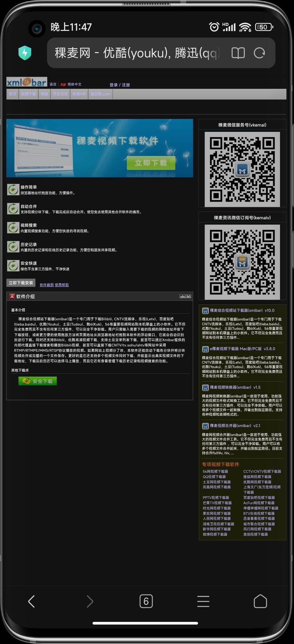Open the tab switcher showing 6
Image resolution: width=294 pixels, height=644 pixels.
click(x=146, y=601)
